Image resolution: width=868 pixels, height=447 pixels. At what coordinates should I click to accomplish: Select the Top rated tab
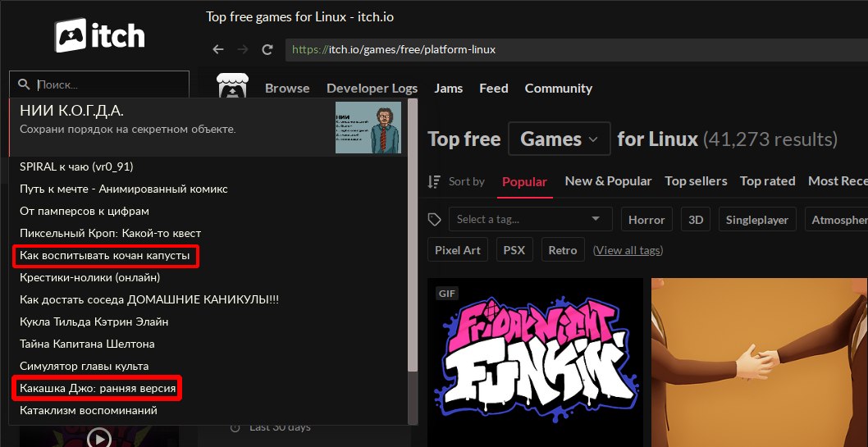(767, 181)
